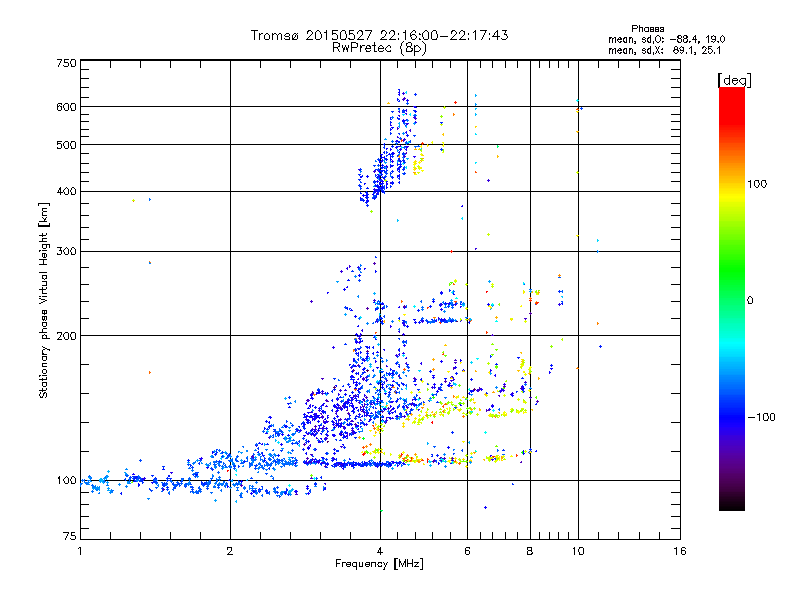Click the '[deg]' colorbar unit label
Screen dimensions: 800x600
[x=734, y=80]
